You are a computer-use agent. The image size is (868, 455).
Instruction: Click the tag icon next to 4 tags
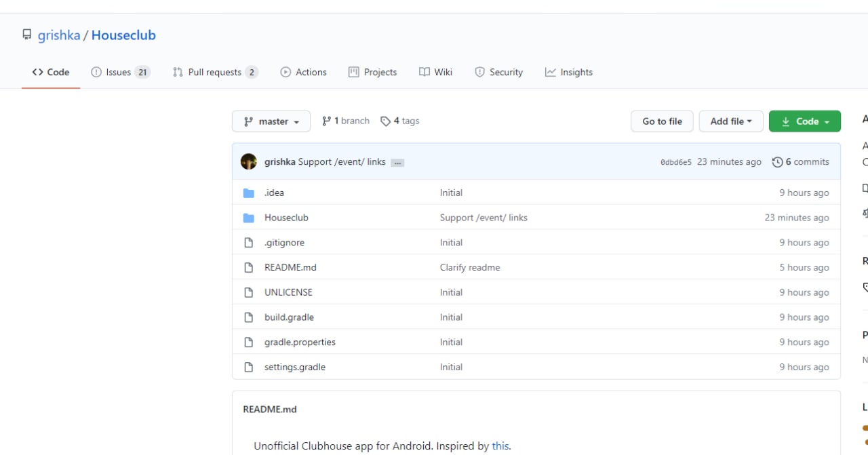coord(386,121)
